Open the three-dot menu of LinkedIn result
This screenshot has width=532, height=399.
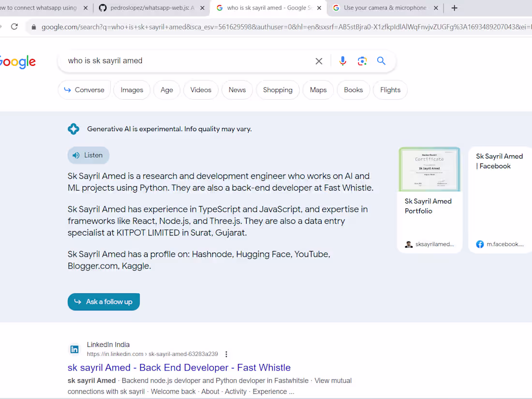pyautogui.click(x=226, y=354)
